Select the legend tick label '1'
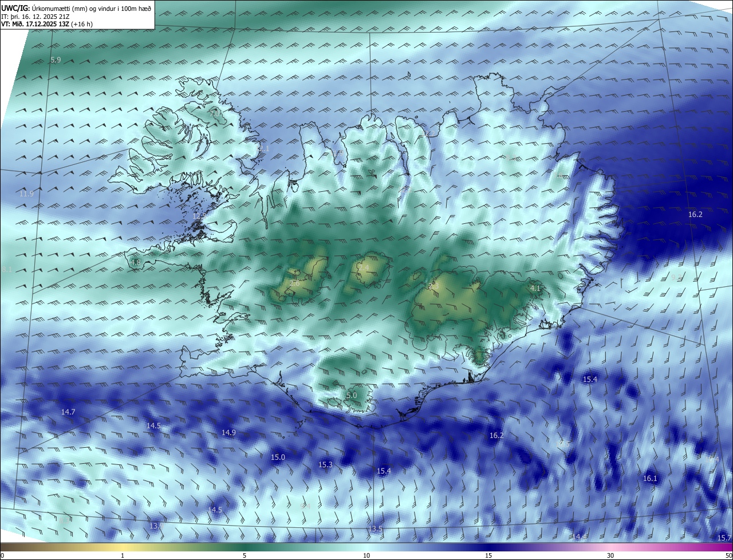Viewport: 733px width, 560px height. (123, 555)
